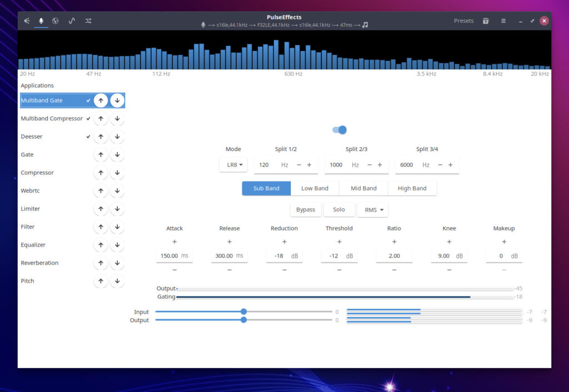Move Compressor down in the list

[x=117, y=173]
